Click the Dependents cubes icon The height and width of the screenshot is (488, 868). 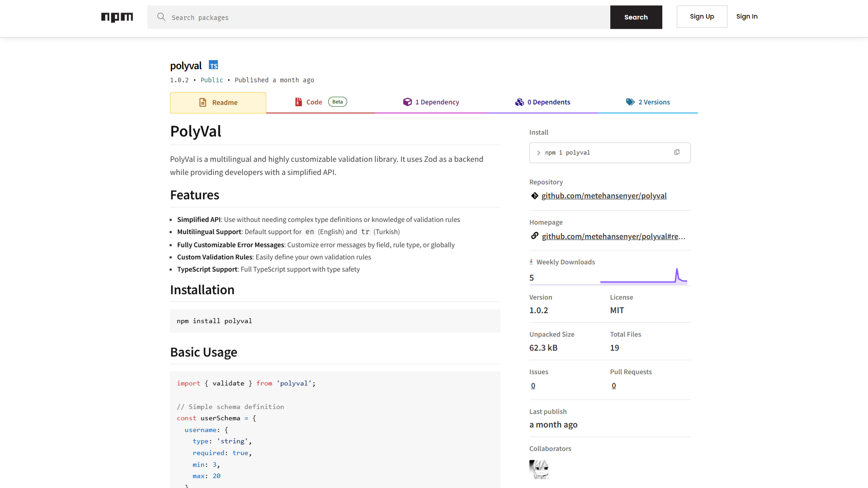pos(519,102)
